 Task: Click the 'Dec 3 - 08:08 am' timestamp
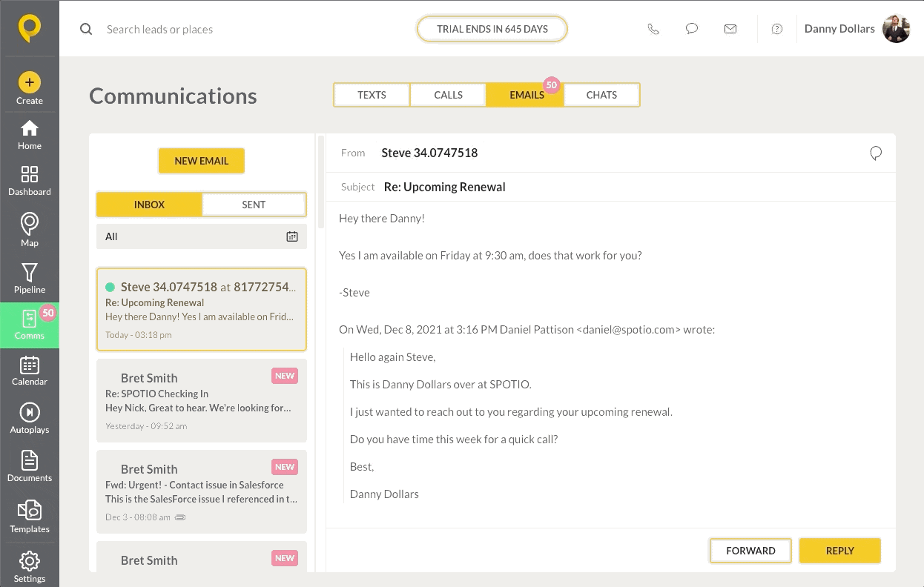click(x=138, y=517)
